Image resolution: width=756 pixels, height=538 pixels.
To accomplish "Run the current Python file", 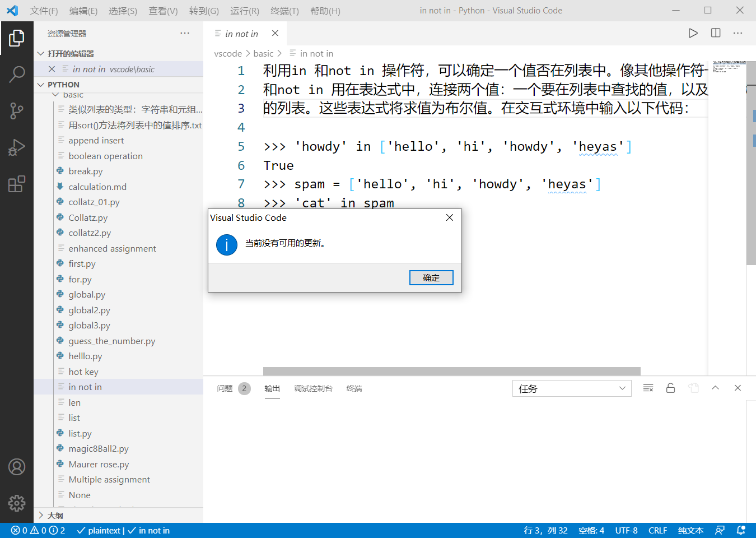I will coord(693,33).
